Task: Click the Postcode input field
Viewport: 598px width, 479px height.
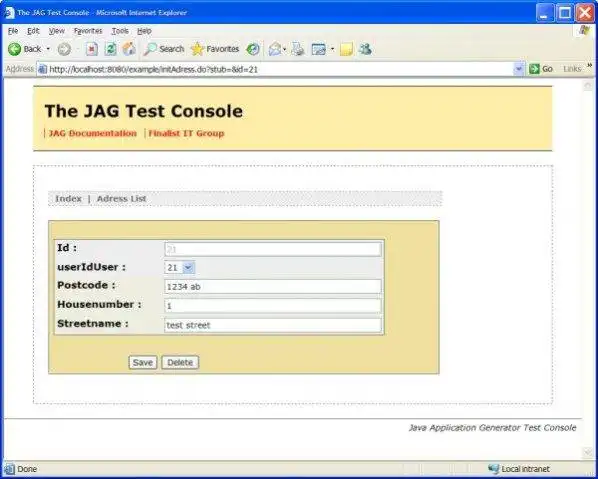Action: tap(273, 286)
